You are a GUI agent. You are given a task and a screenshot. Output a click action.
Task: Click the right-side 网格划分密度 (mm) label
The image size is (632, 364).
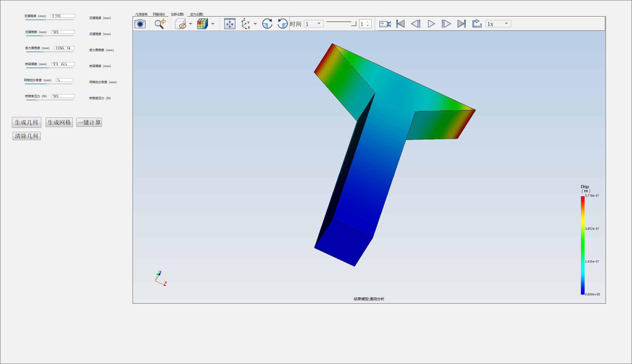point(103,82)
